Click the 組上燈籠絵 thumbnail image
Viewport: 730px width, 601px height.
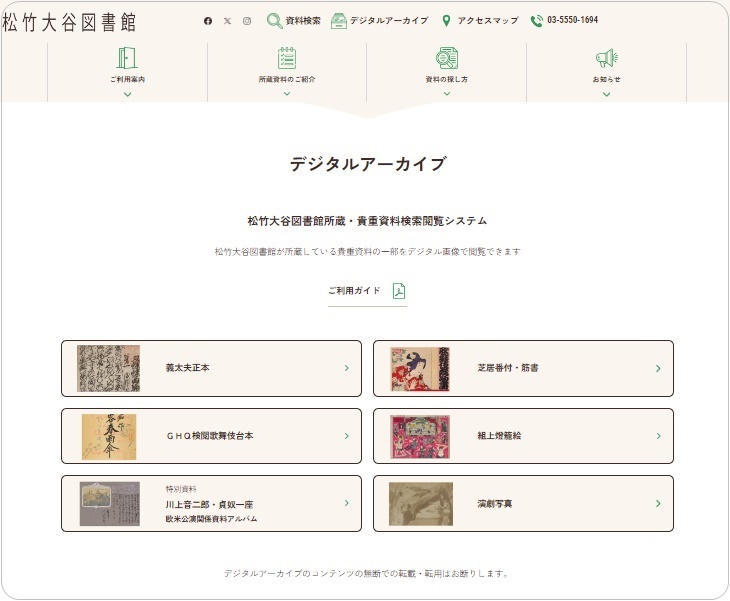coord(420,436)
